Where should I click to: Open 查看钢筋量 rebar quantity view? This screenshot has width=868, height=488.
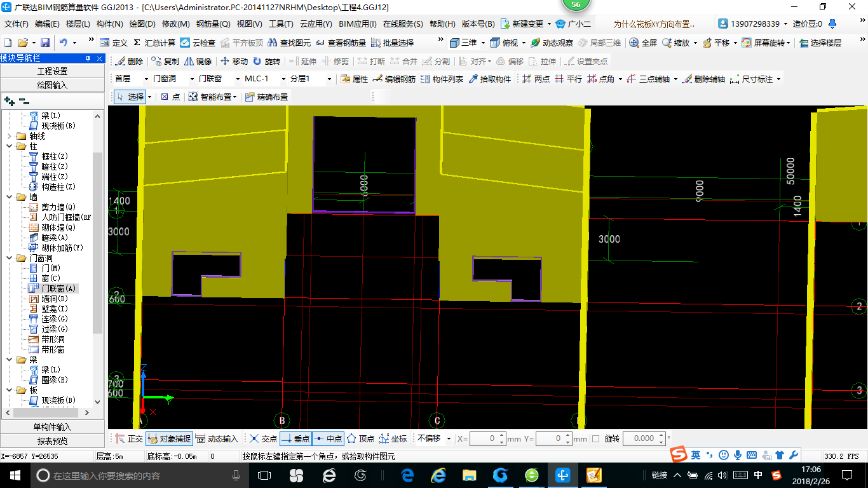pos(341,43)
